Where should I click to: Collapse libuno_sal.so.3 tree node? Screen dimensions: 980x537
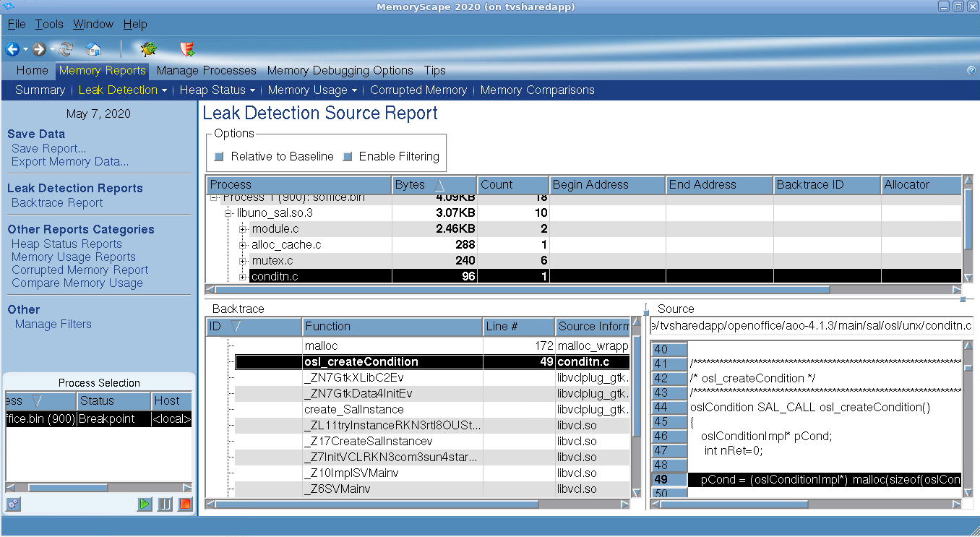click(229, 213)
